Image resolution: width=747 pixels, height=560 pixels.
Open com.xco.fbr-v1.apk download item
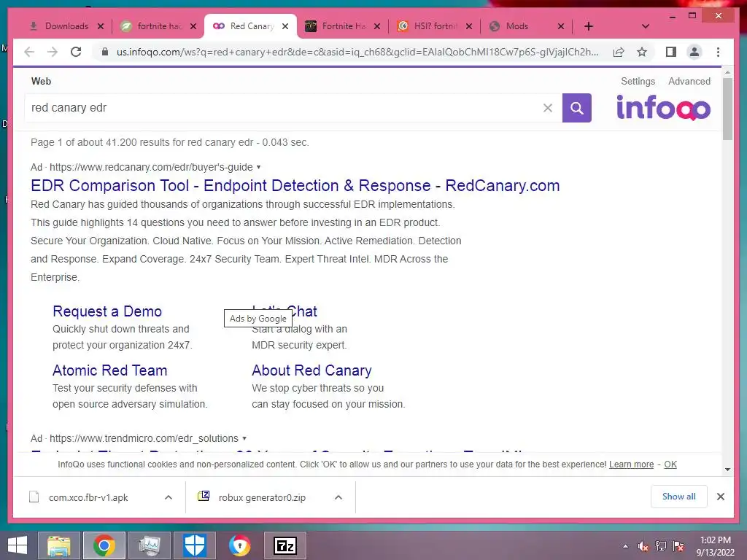click(x=88, y=497)
